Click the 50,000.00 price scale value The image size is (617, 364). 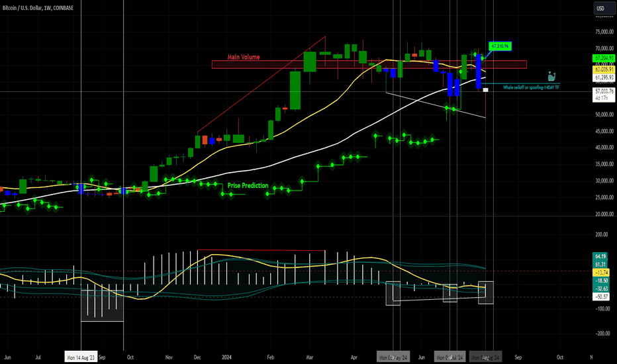604,114
